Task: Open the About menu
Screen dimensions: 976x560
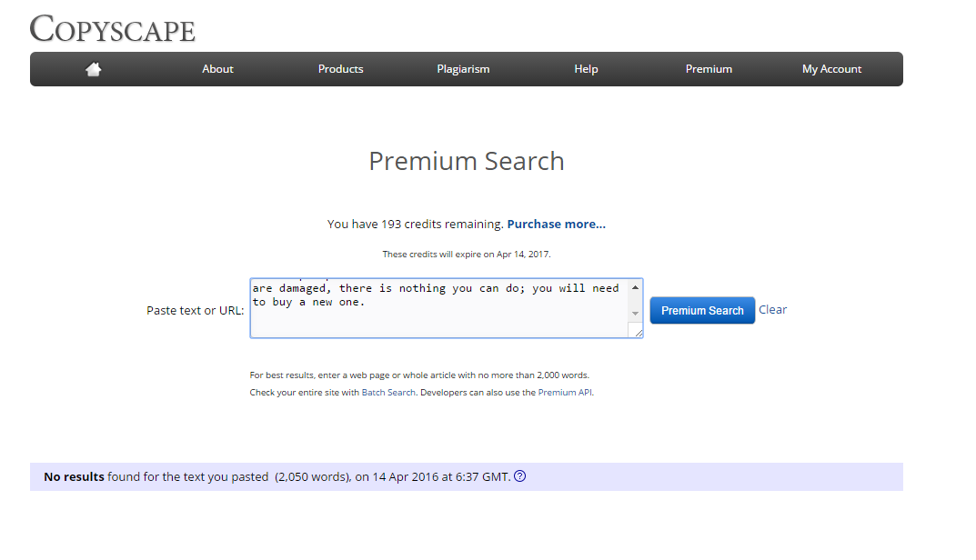Action: point(217,69)
